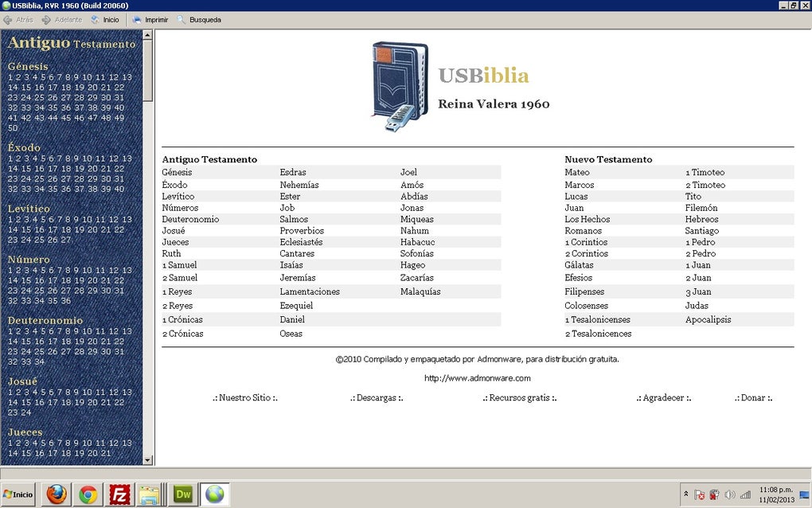
Task: Click the sidebar scroll down arrow
Action: [x=147, y=460]
